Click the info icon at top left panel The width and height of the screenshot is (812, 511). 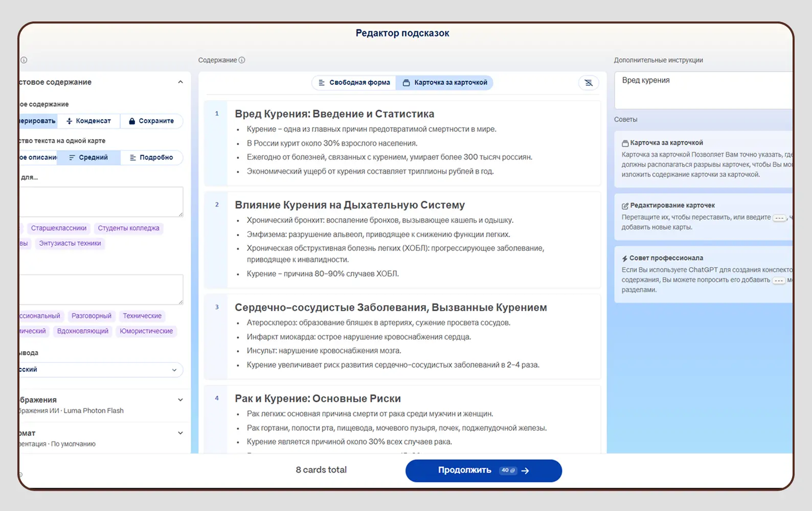24,60
